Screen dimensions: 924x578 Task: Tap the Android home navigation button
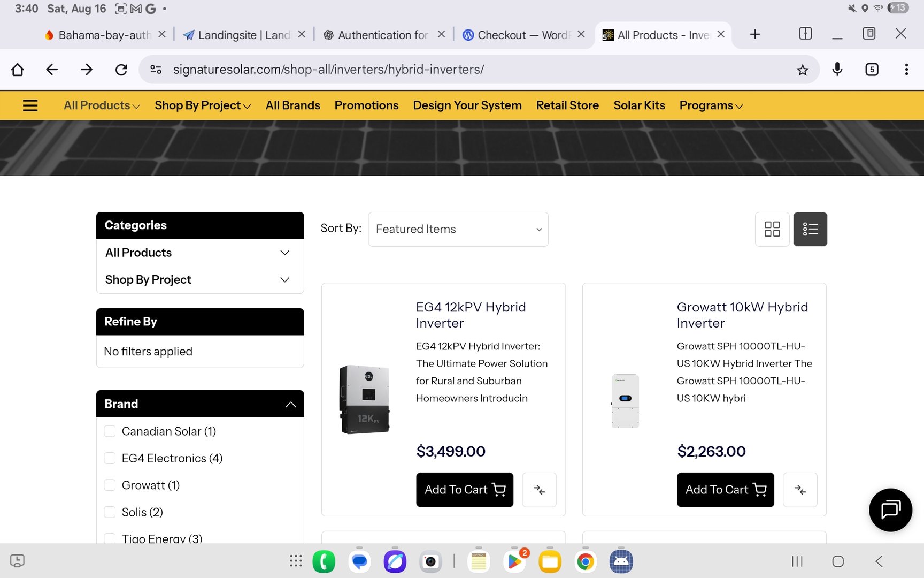click(x=838, y=561)
